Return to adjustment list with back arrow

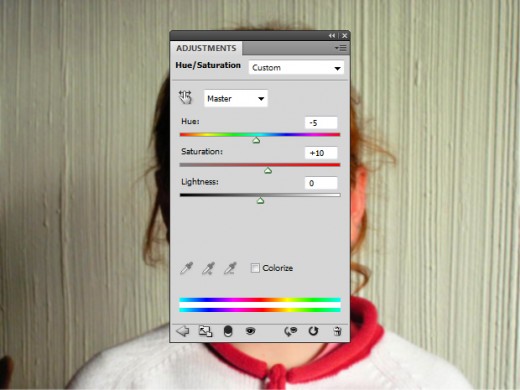coord(183,331)
